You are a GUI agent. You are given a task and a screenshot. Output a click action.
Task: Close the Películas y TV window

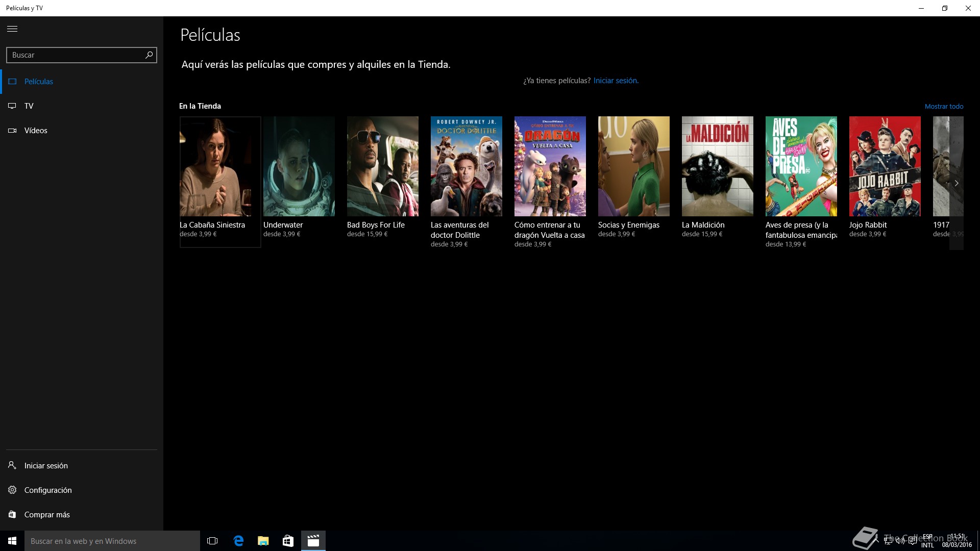click(968, 8)
